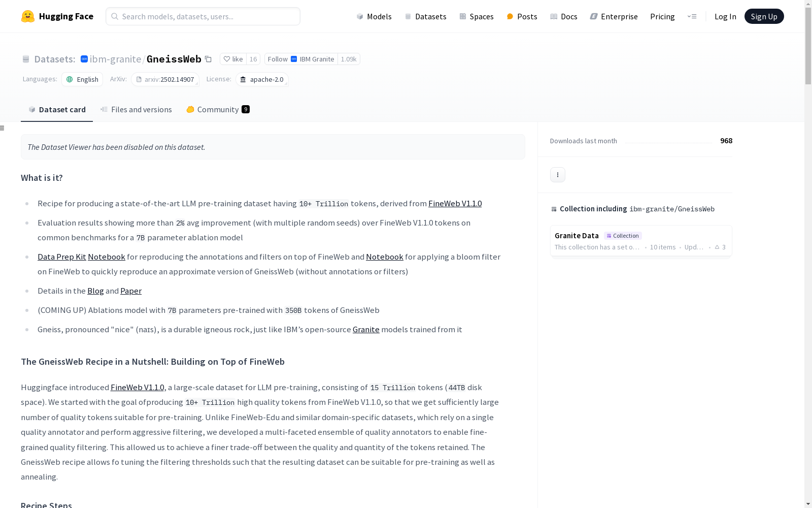Click the English language tag

[82, 79]
